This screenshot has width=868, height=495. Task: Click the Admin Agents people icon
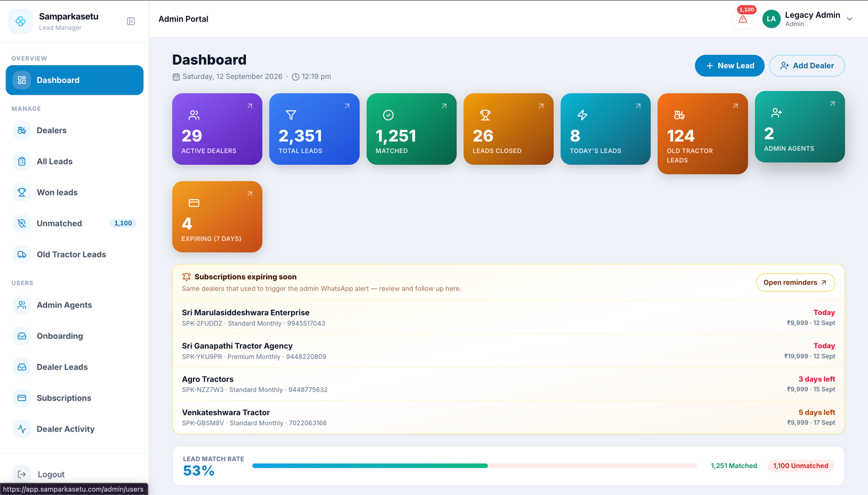pyautogui.click(x=22, y=305)
